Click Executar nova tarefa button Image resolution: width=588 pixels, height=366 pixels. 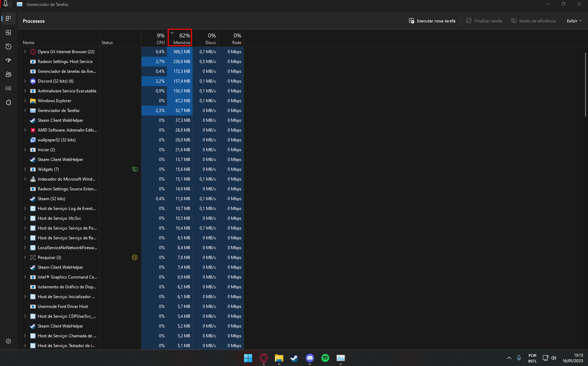432,21
